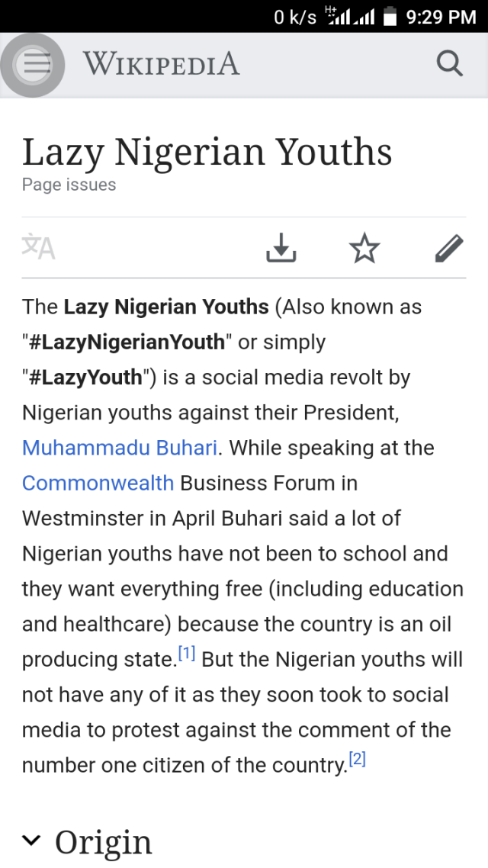The width and height of the screenshot is (488, 868).
Task: Edit the page with pencil icon
Action: pos(449,248)
